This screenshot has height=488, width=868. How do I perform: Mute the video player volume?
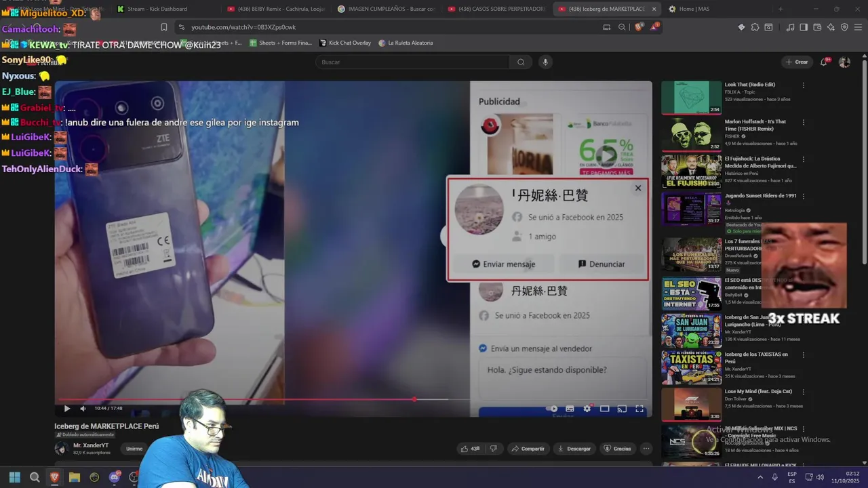[83, 408]
